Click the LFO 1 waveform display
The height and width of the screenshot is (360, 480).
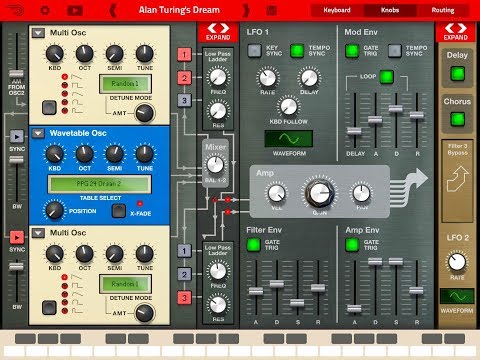tap(289, 139)
